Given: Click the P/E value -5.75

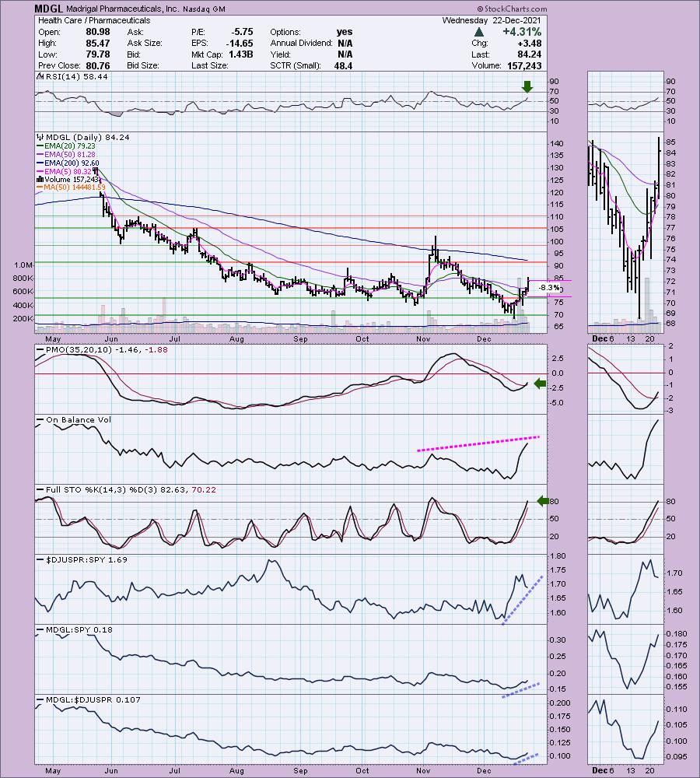Looking at the screenshot, I should [242, 32].
